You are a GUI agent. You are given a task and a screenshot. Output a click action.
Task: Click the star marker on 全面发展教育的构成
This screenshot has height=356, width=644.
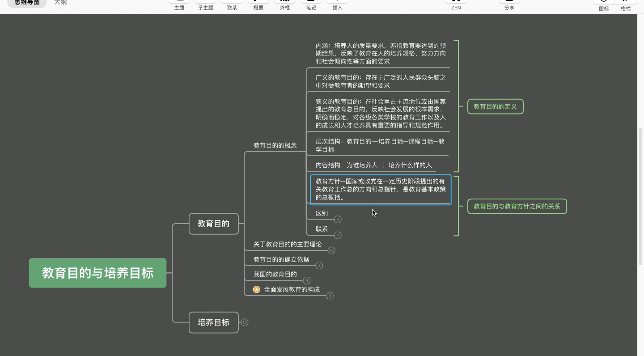[257, 289]
